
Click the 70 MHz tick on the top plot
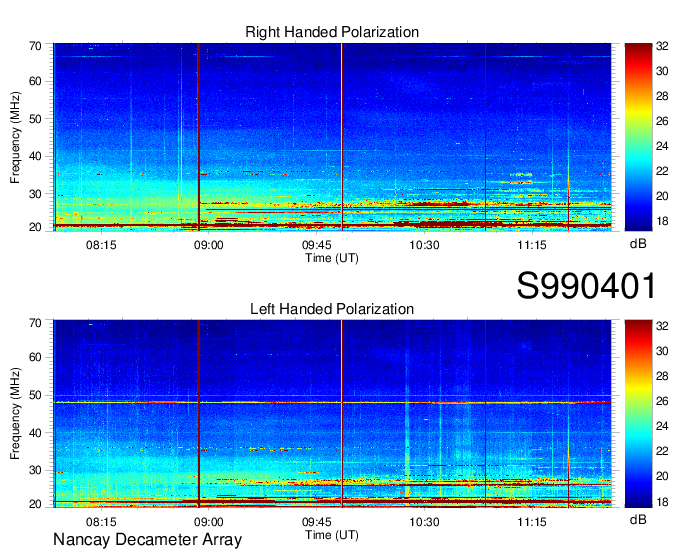pyautogui.click(x=35, y=46)
